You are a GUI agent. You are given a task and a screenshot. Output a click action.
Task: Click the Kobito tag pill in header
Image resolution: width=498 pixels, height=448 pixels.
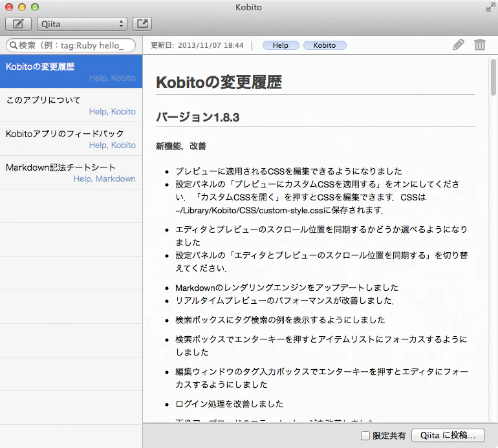(325, 45)
